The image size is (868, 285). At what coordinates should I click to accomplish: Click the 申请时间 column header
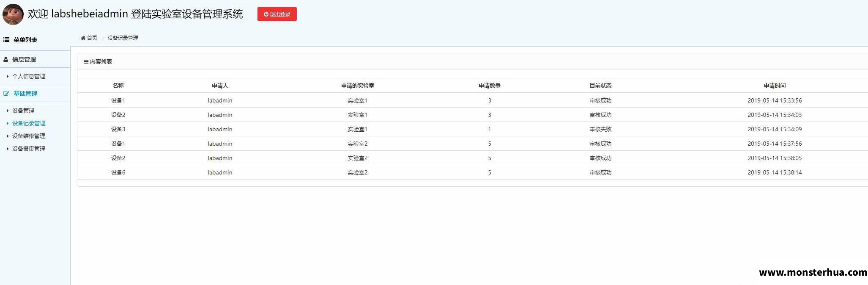pos(775,86)
